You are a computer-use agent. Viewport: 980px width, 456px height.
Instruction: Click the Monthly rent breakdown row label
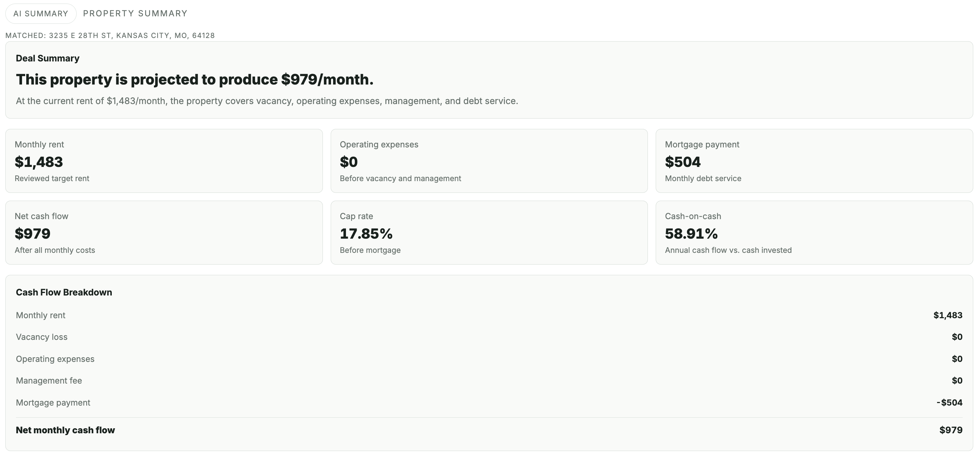41,315
